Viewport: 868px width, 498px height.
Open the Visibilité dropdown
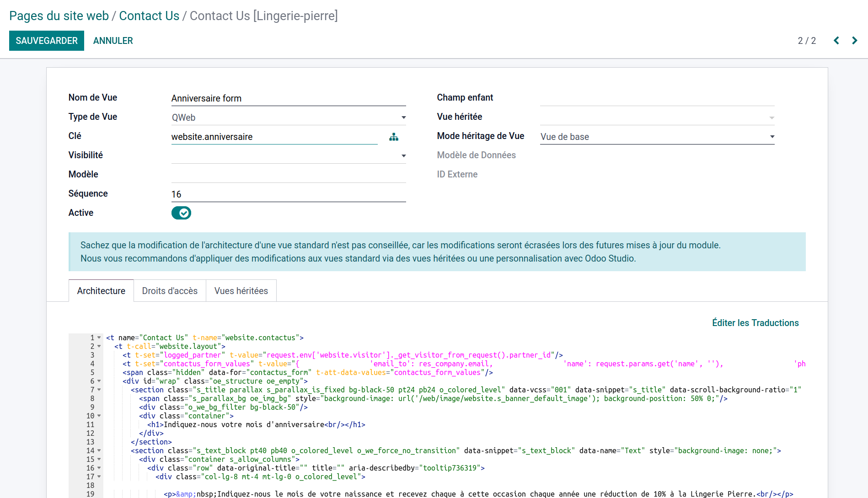(x=288, y=156)
